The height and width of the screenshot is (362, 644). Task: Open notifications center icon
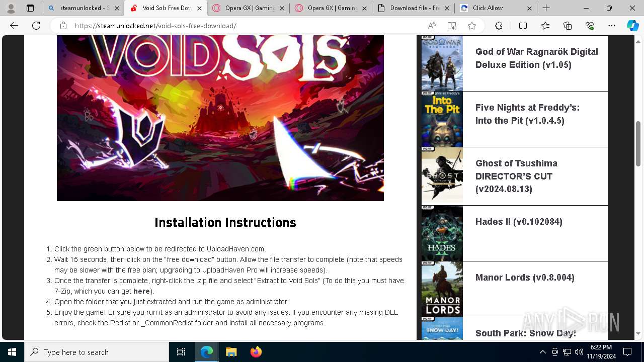coord(627,352)
